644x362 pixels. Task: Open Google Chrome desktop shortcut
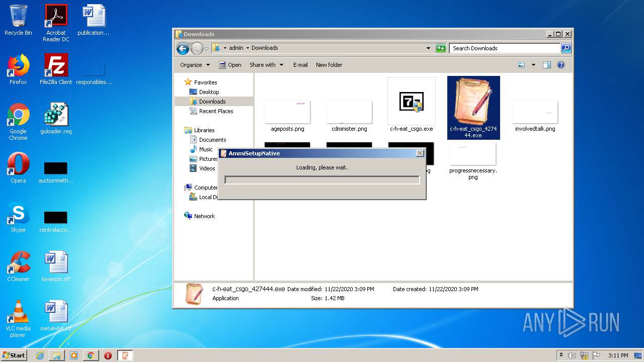pos(18,122)
